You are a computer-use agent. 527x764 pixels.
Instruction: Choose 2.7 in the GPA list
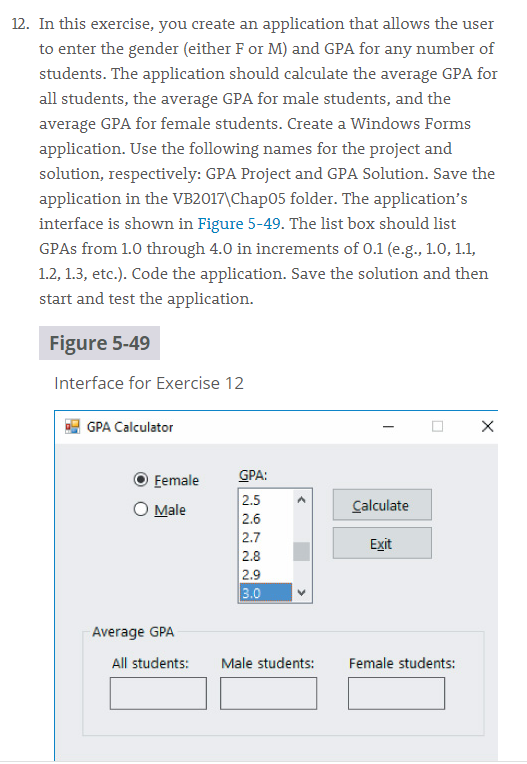click(266, 537)
